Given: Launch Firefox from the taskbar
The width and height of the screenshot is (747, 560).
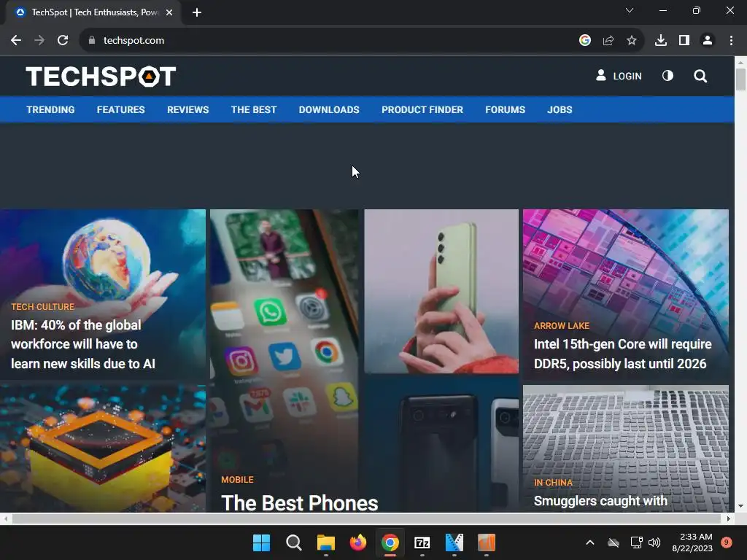Looking at the screenshot, I should tap(357, 542).
